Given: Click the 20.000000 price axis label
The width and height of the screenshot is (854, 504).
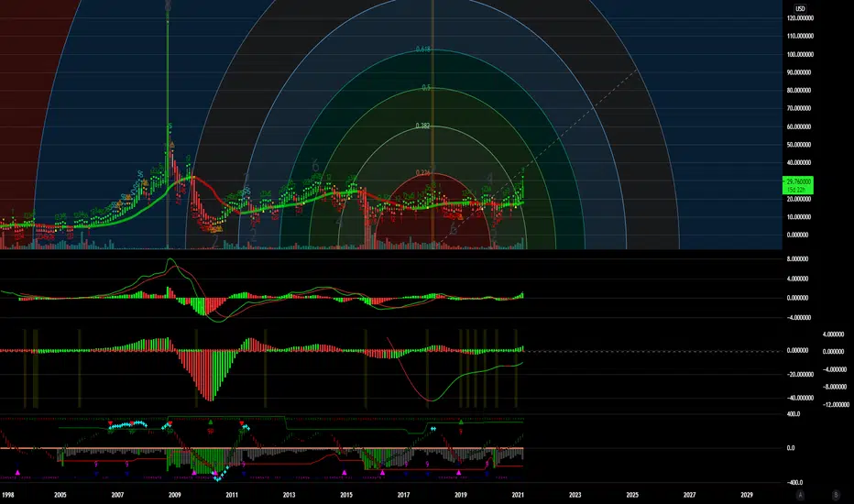Looking at the screenshot, I should [800, 199].
